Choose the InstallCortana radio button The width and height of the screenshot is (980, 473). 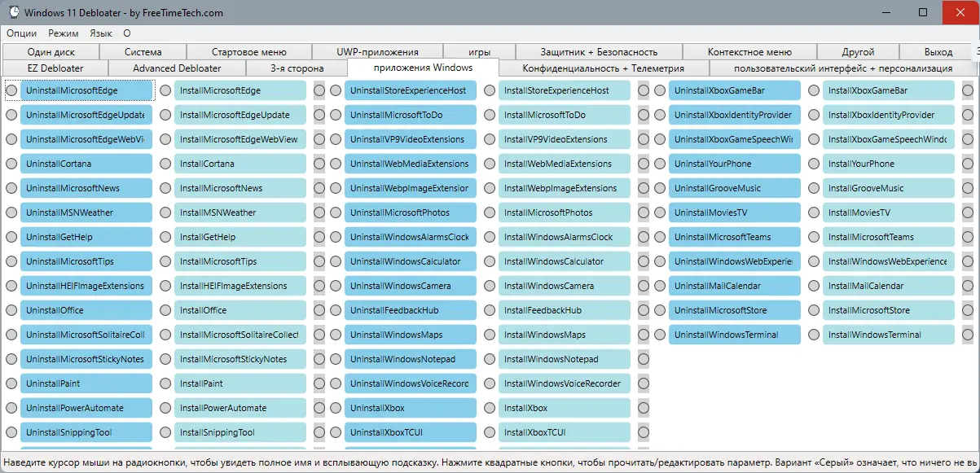pyautogui.click(x=165, y=164)
